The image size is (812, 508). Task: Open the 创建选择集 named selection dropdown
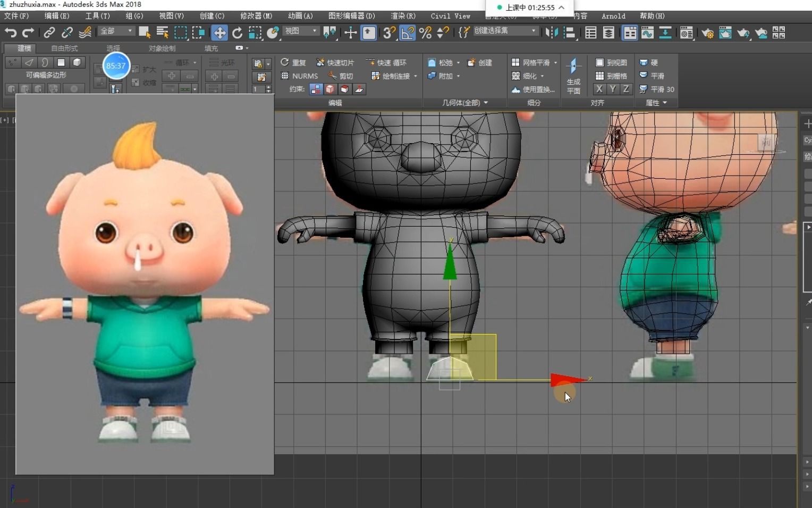click(505, 31)
